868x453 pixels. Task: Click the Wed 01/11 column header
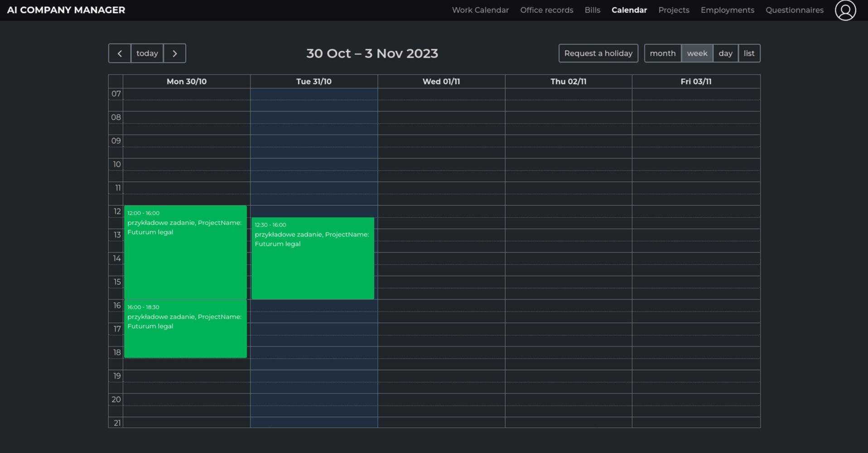point(441,82)
